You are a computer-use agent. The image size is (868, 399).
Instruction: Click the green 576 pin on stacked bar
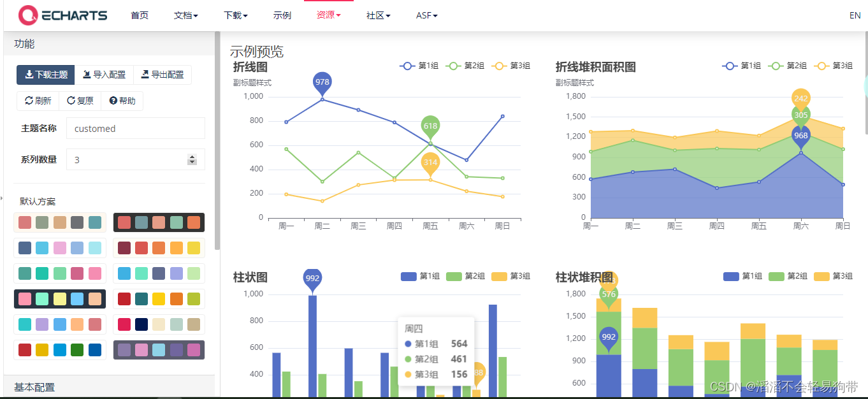tap(609, 294)
